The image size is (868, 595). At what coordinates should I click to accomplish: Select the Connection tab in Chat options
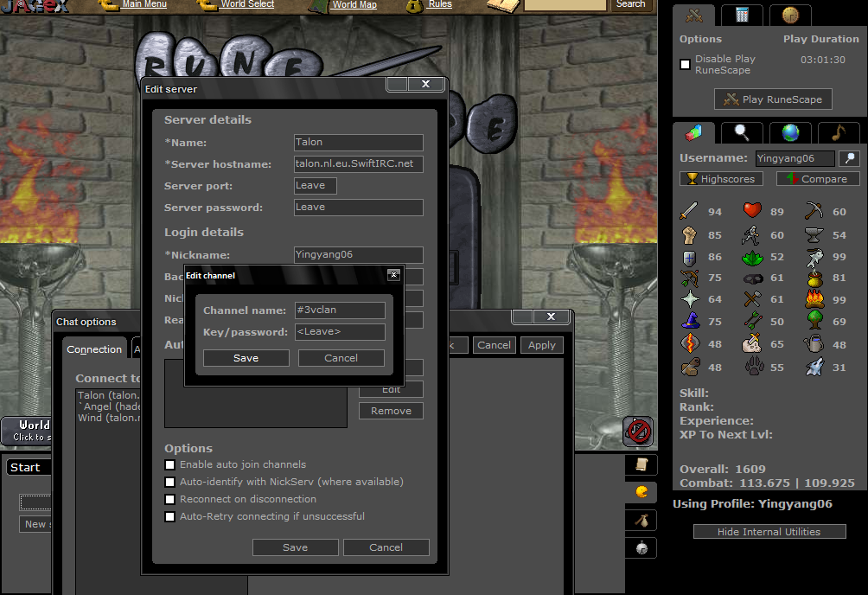tap(94, 349)
